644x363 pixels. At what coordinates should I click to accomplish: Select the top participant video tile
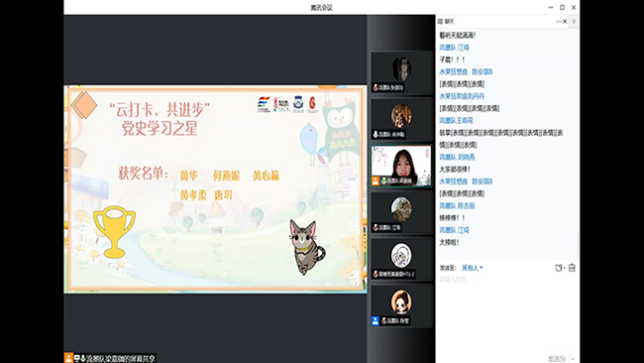(401, 72)
